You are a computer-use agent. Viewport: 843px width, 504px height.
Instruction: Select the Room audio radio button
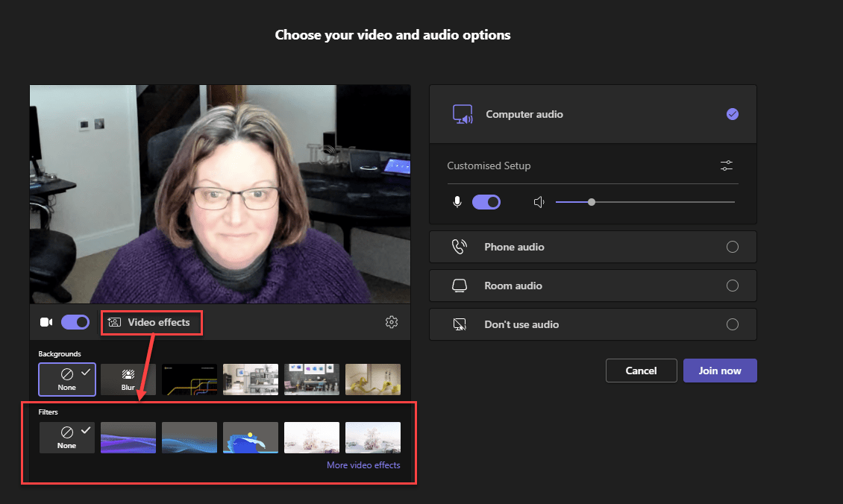pos(732,286)
